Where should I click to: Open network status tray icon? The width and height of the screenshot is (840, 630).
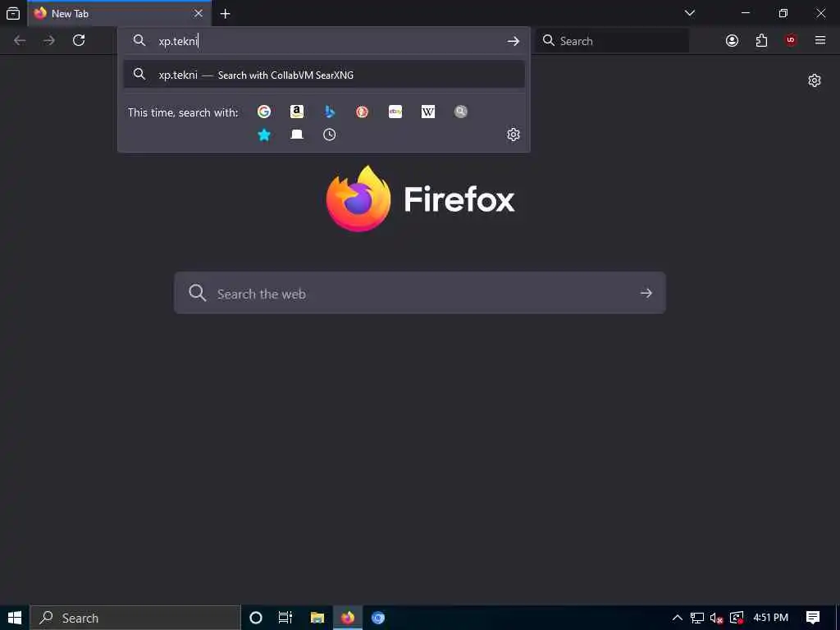697,618
